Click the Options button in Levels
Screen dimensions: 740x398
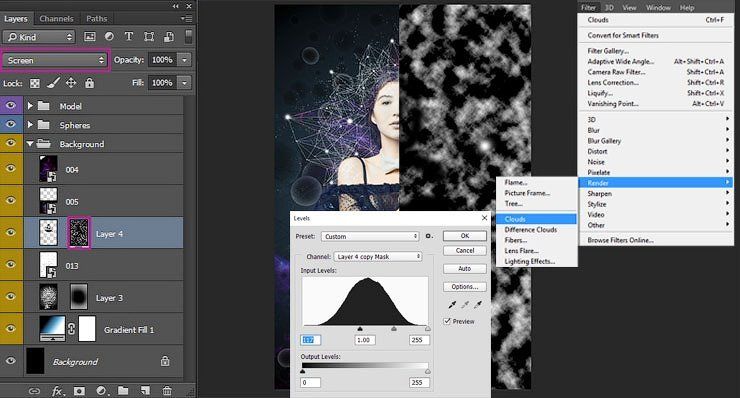click(465, 287)
